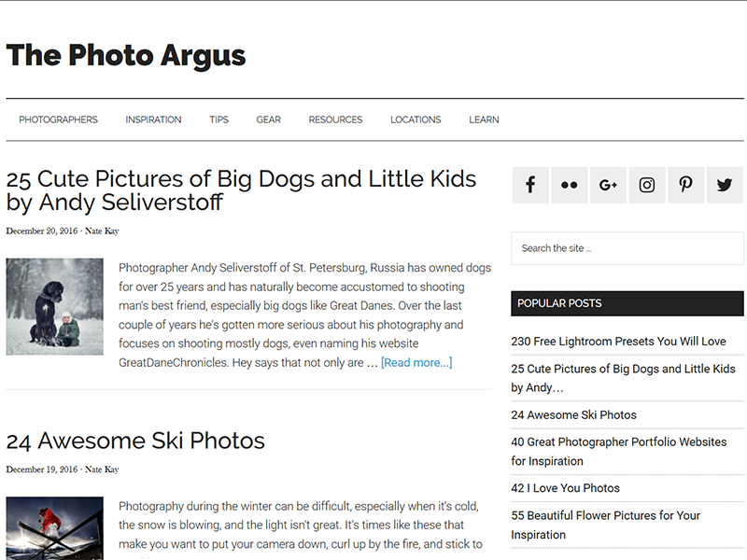Open the 24 Awesome Ski Photos headline
747x560 pixels.
135,441
